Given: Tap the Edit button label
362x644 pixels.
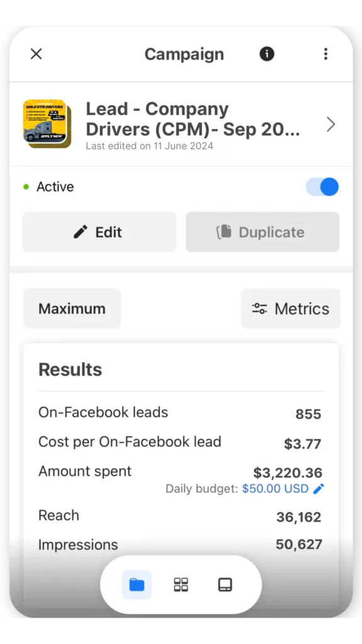Looking at the screenshot, I should tap(108, 232).
